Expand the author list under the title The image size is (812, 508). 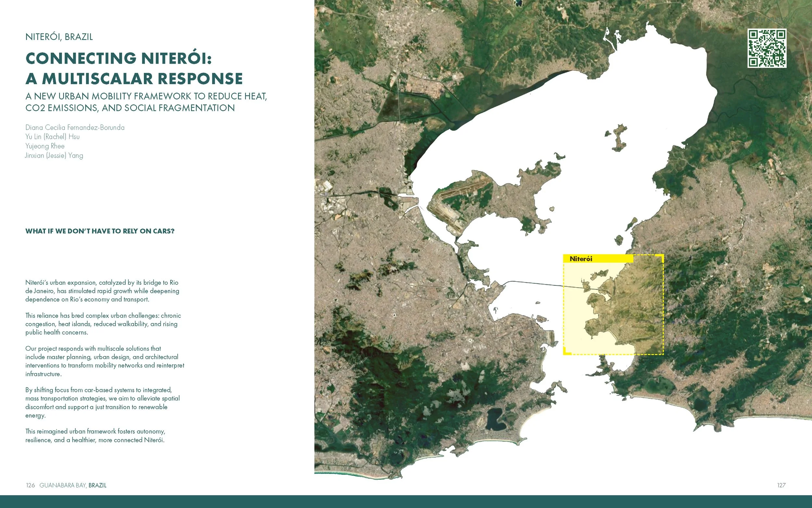[x=74, y=141]
